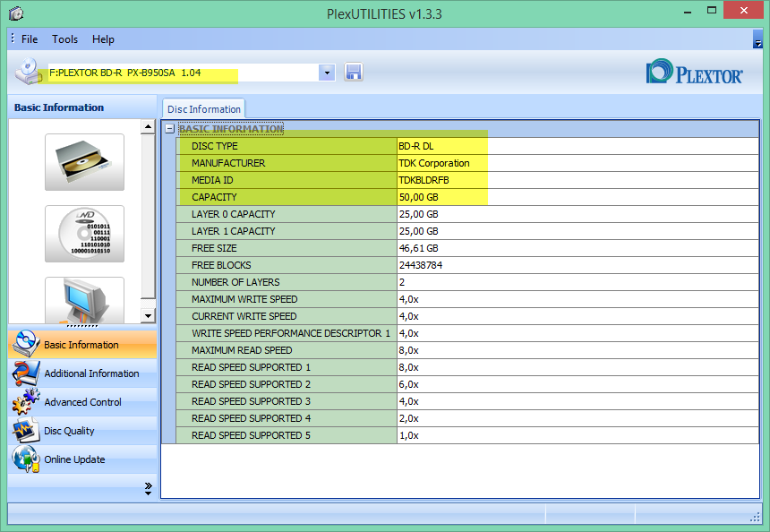Open Disc Quality section
Image resolution: width=770 pixels, height=532 pixels.
(x=82, y=431)
